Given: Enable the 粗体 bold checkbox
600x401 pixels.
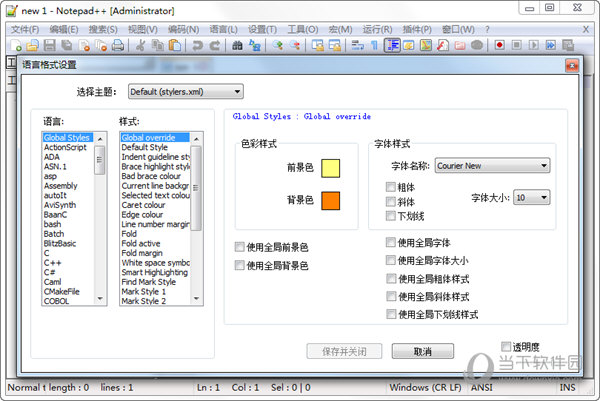Looking at the screenshot, I should point(391,187).
